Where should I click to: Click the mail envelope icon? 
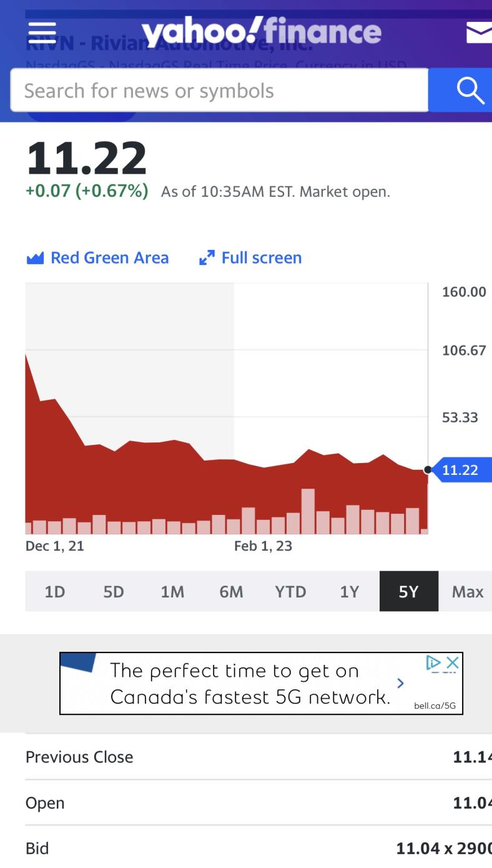coord(479,32)
